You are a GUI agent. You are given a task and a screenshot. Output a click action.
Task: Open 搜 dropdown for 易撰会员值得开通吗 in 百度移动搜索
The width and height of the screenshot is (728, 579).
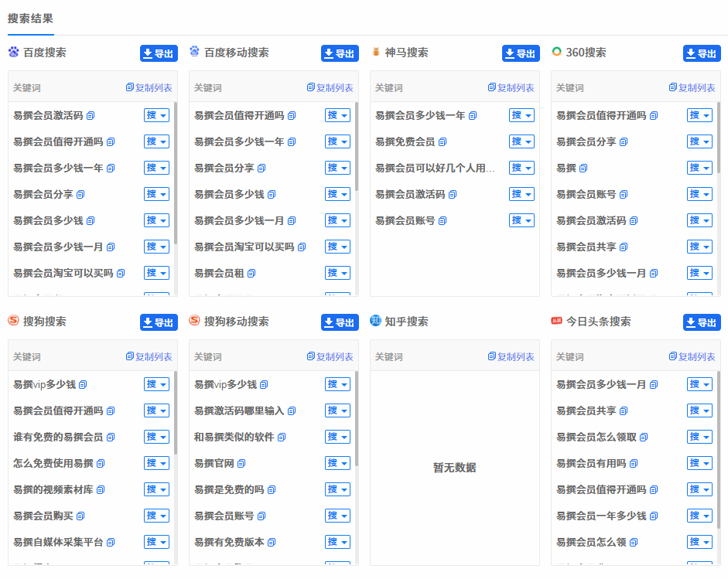click(337, 115)
